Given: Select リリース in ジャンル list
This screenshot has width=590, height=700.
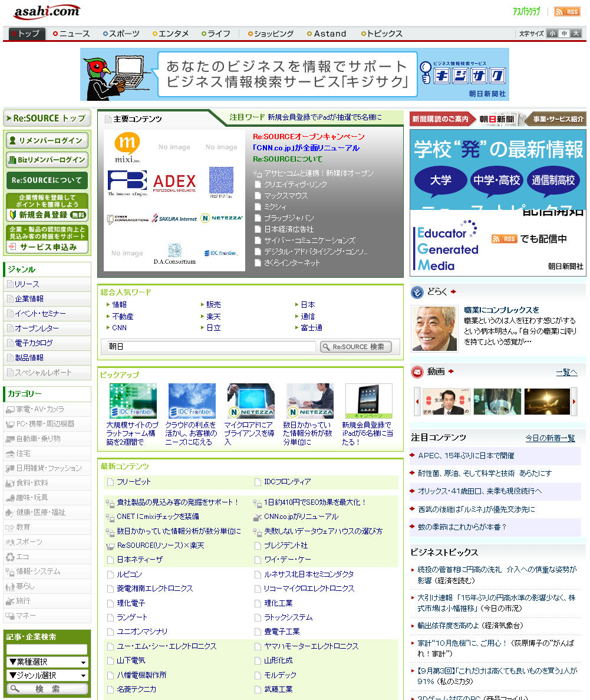Looking at the screenshot, I should (x=47, y=284).
